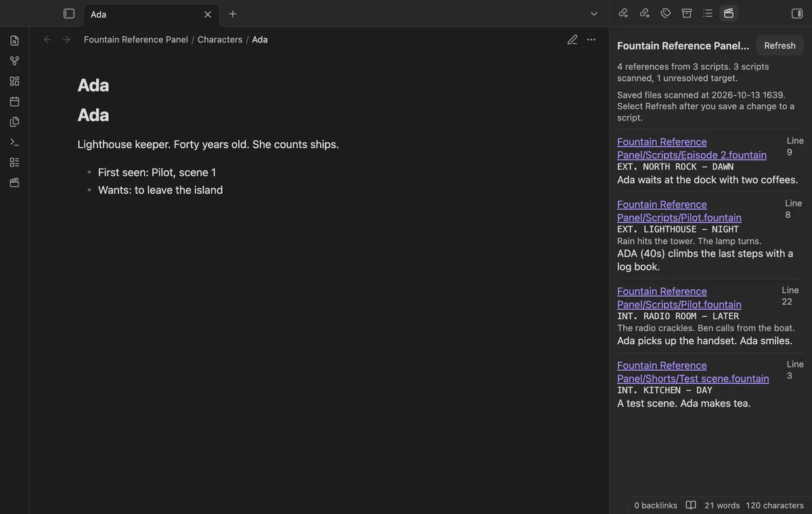
Task: Close the Ada tab
Action: 208,14
